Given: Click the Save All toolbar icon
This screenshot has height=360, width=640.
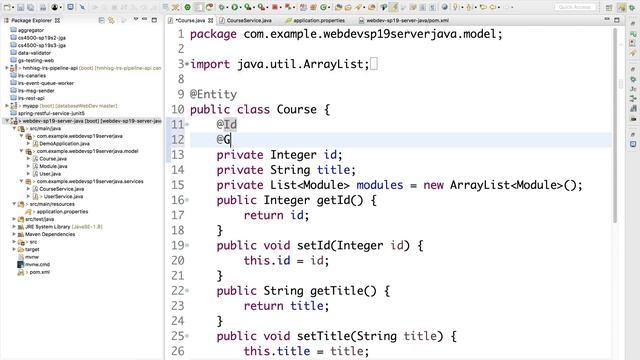Looking at the screenshot, I should pos(31,7).
